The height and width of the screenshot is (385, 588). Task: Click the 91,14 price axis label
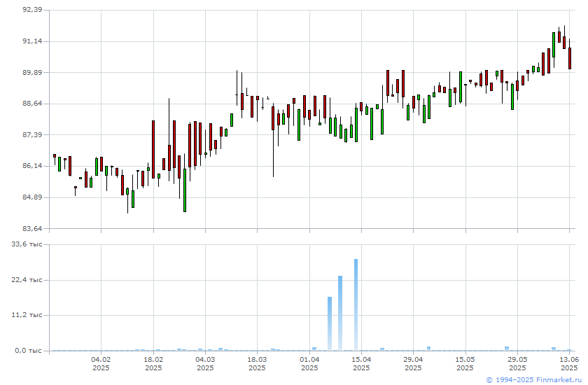[32, 41]
